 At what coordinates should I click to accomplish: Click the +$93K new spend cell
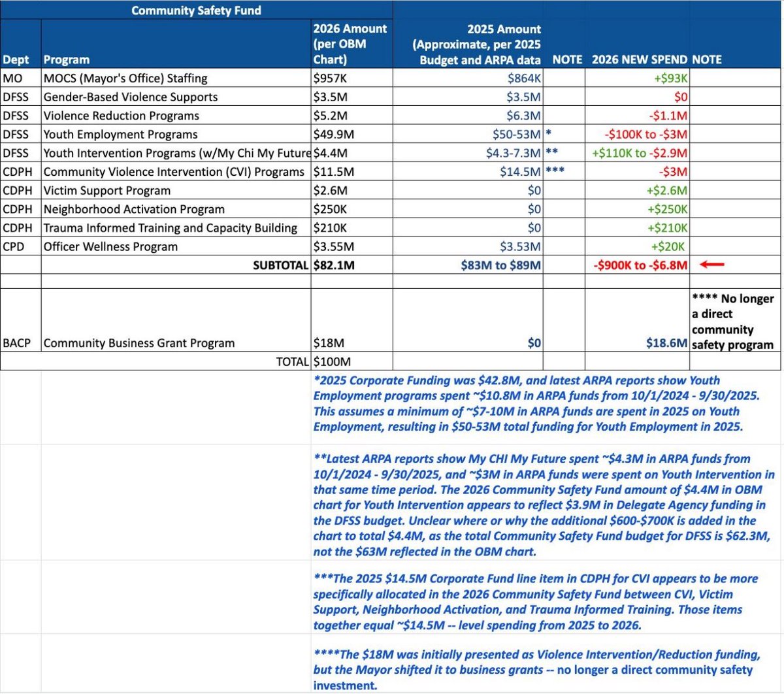637,78
